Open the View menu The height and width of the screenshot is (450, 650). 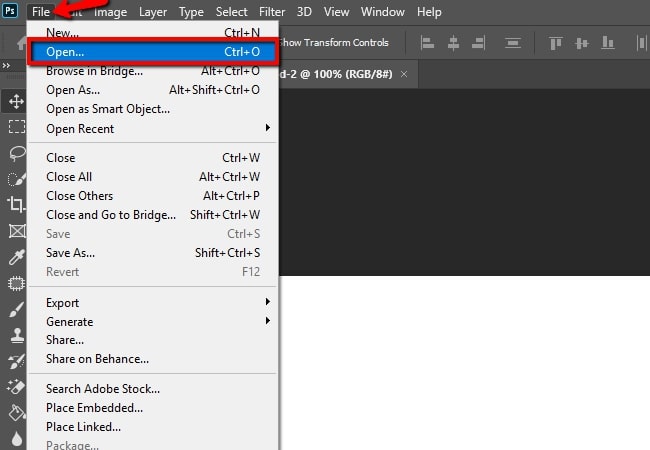pos(336,12)
